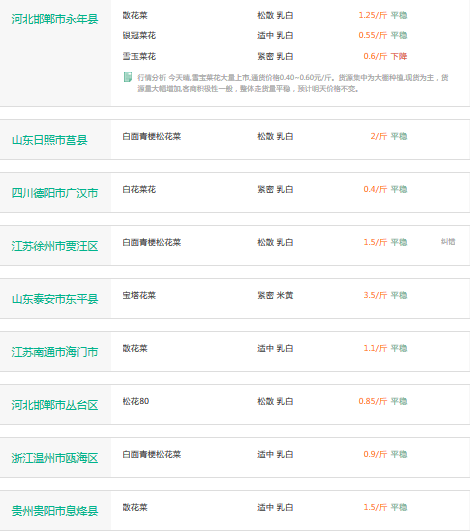Click the 银冠菜花 product name

[139, 35]
